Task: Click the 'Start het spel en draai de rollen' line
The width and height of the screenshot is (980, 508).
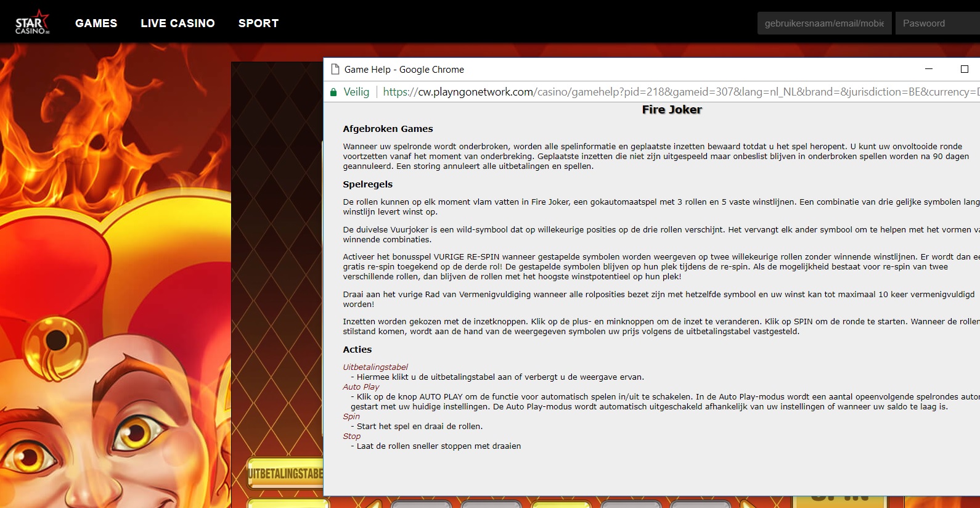Action: coord(417,426)
